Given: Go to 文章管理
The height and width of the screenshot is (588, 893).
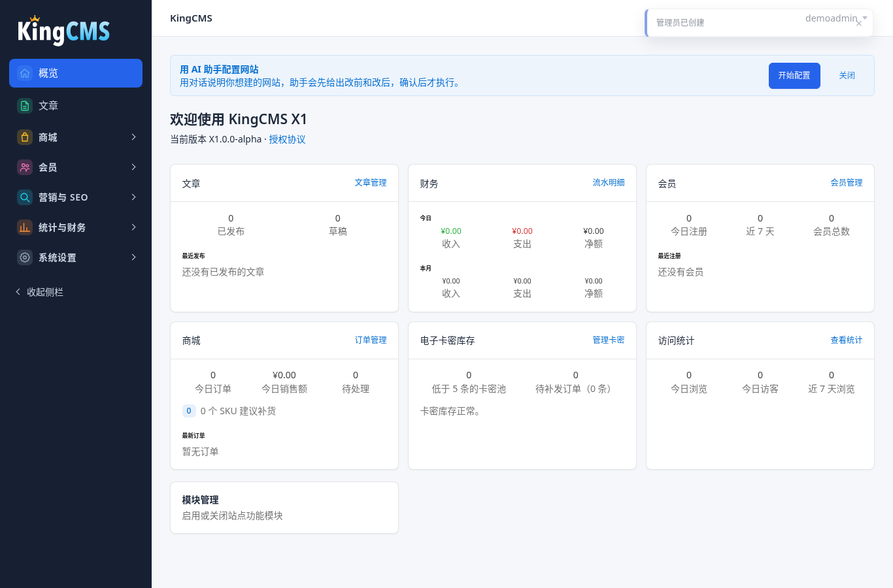Looking at the screenshot, I should coord(371,183).
